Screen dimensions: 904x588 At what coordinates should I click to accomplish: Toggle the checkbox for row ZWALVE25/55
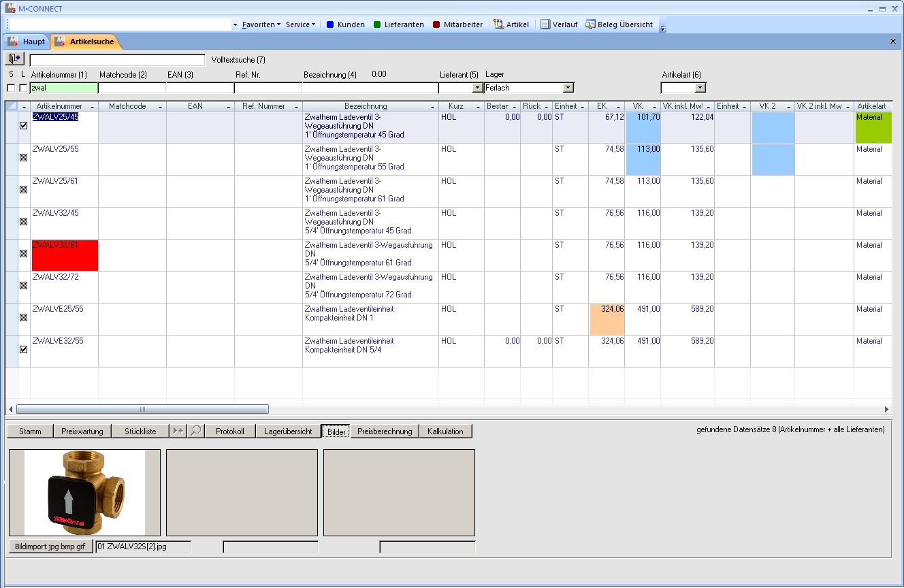pos(24,317)
